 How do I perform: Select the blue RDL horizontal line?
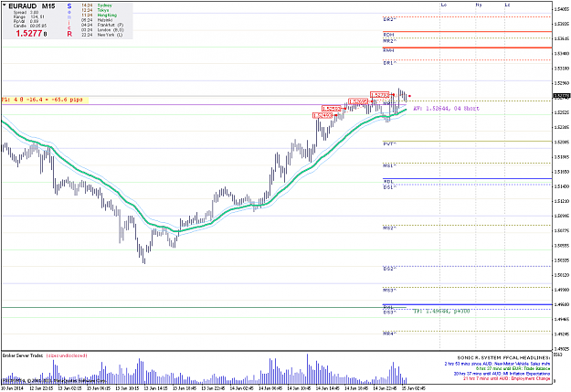[467, 179]
